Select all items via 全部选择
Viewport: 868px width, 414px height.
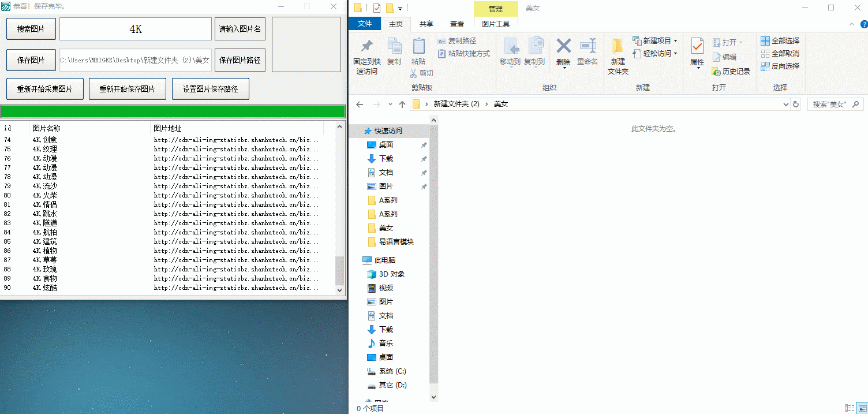[781, 41]
